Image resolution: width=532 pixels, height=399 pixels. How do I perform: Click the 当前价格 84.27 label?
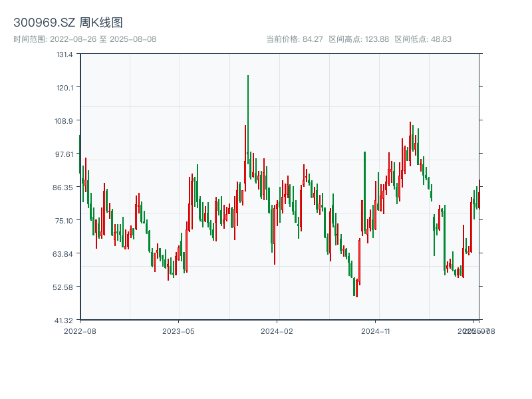(294, 39)
